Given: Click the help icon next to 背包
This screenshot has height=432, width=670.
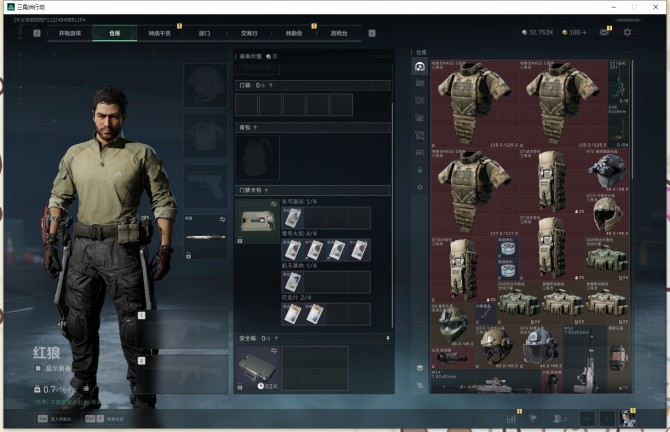Looking at the screenshot, I should point(255,127).
